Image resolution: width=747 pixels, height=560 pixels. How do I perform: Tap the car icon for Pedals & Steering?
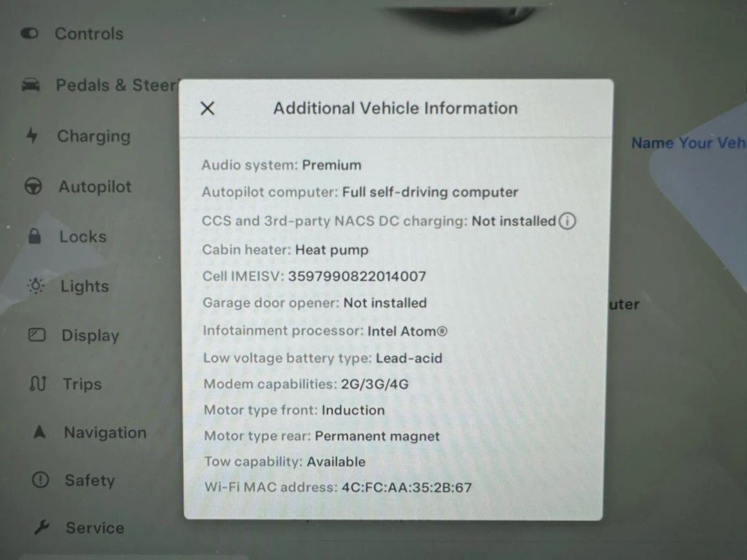[x=31, y=85]
